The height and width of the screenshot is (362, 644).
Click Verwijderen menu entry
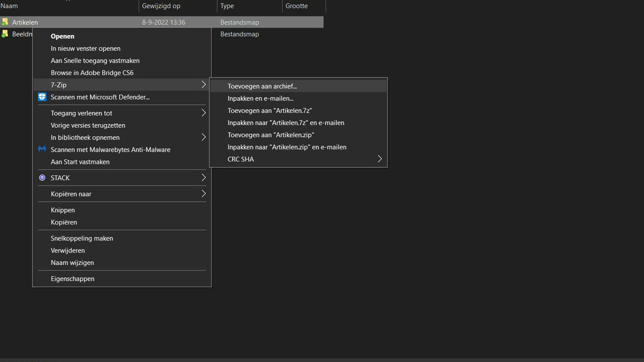(x=67, y=251)
